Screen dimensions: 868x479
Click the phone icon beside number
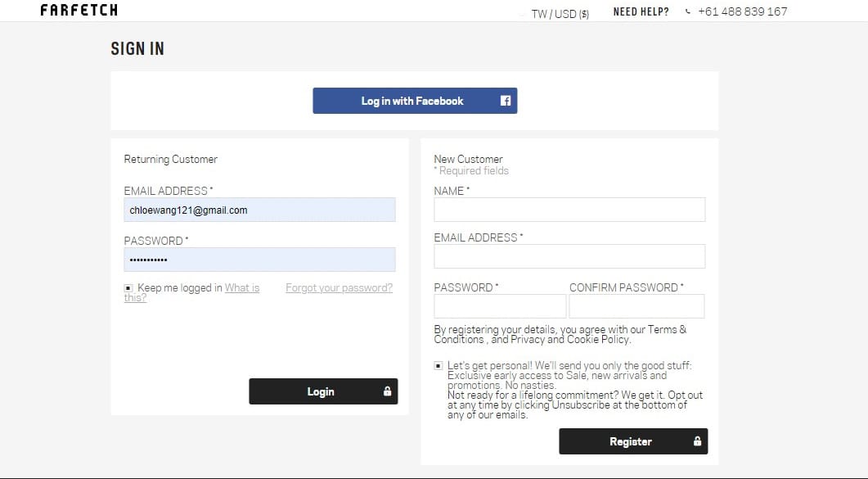[x=688, y=12]
